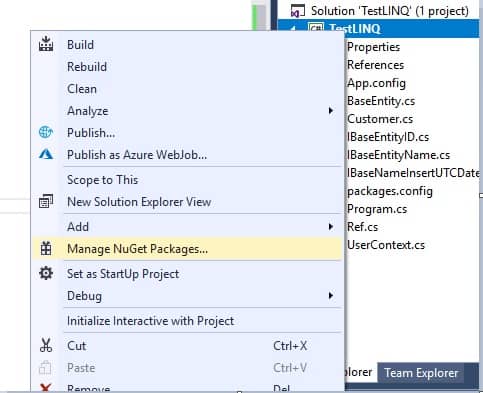Screen dimensions: 483x393
Task: Click the NuGet package gift icon
Action: 46,249
